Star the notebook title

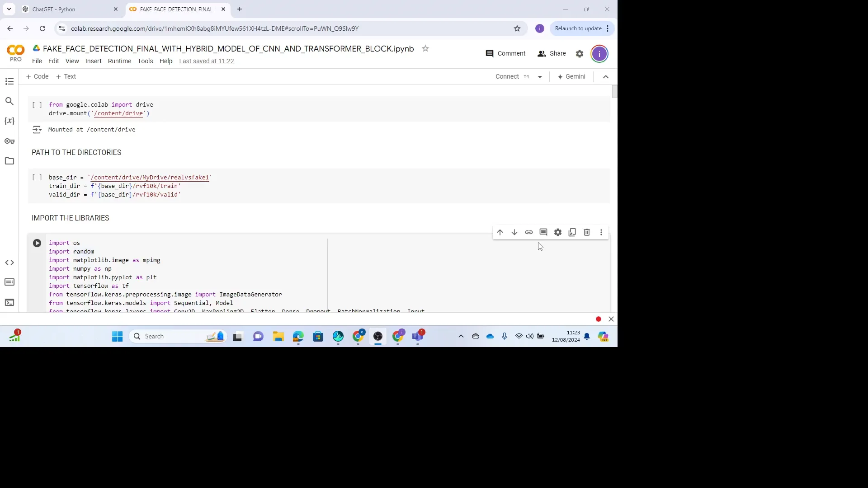[x=425, y=48]
